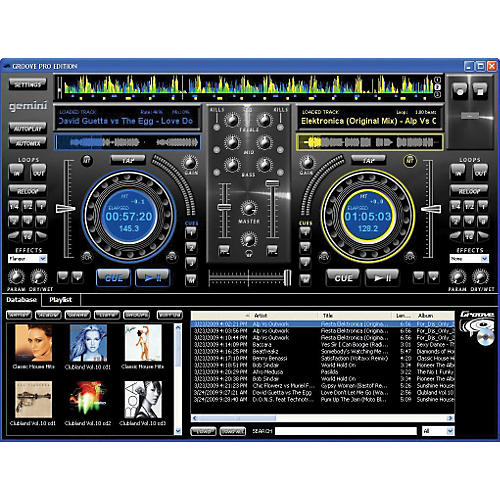Toggle right deck SCR scratch mode

[x=410, y=257]
